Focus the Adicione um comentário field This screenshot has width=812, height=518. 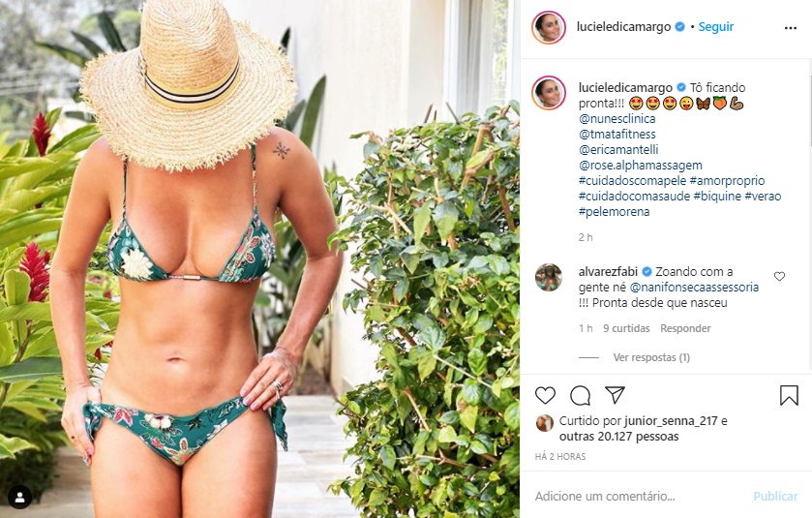click(x=637, y=497)
